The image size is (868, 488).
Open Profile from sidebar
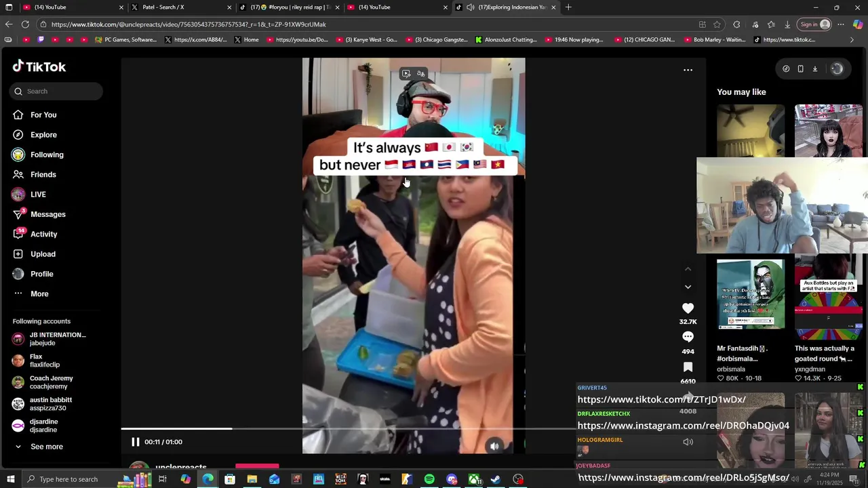(x=41, y=274)
